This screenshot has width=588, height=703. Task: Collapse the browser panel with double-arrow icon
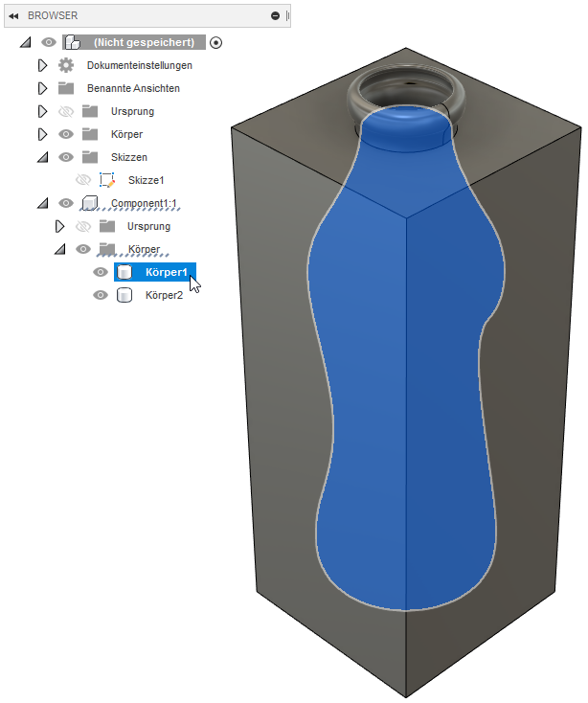pyautogui.click(x=13, y=16)
